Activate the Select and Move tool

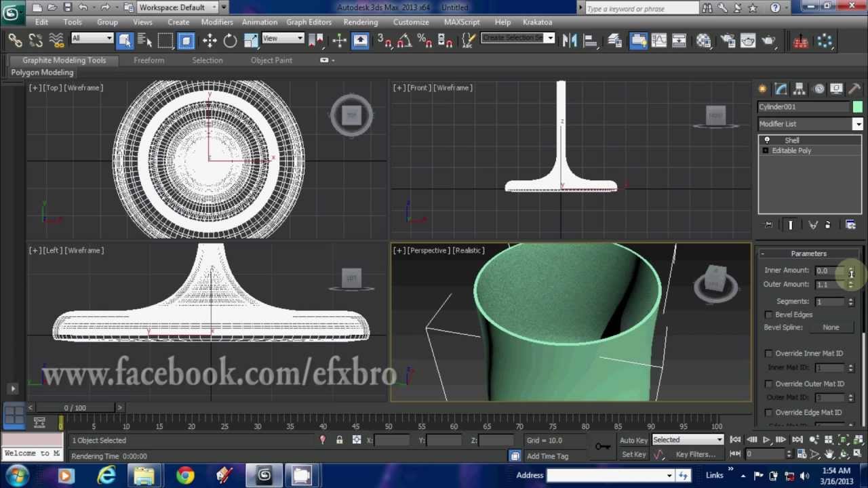tap(210, 41)
